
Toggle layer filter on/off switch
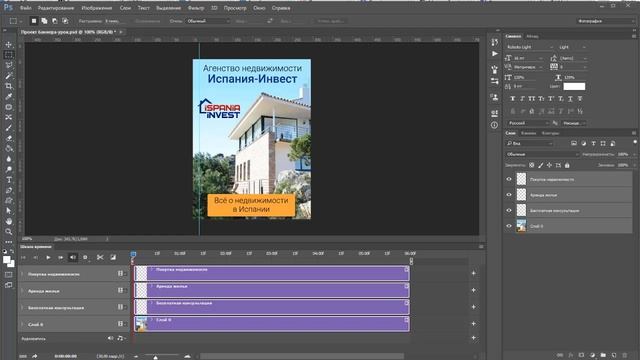635,142
